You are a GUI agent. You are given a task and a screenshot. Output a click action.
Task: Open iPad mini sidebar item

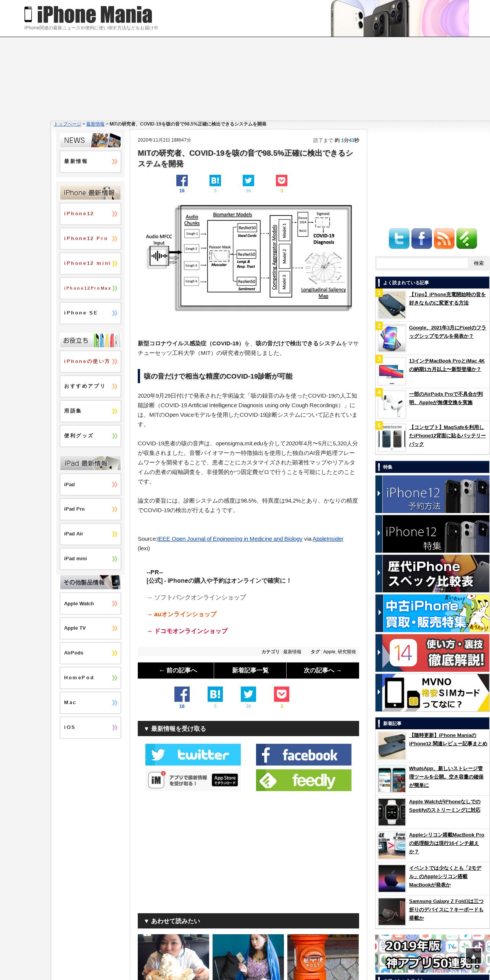pos(90,559)
